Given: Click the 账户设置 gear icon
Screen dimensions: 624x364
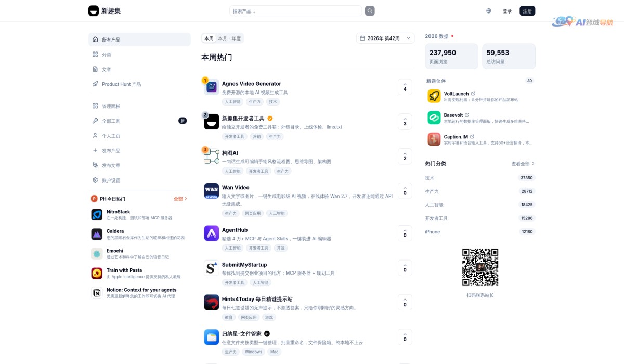Looking at the screenshot, I should point(95,180).
